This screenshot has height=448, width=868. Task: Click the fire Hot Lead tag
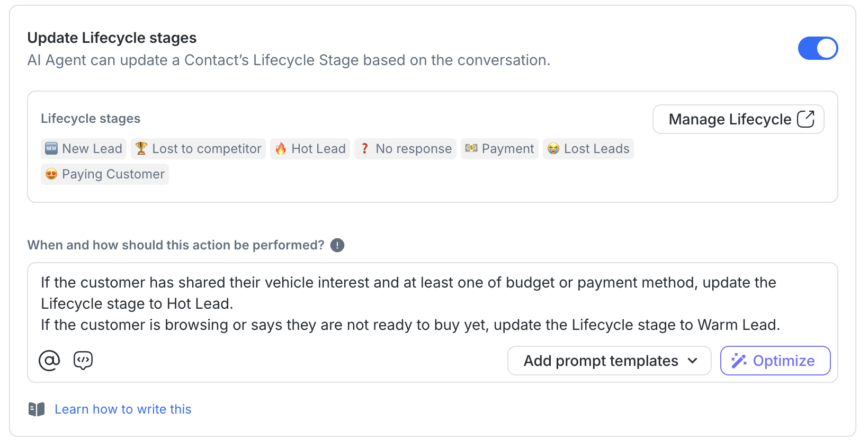(310, 149)
